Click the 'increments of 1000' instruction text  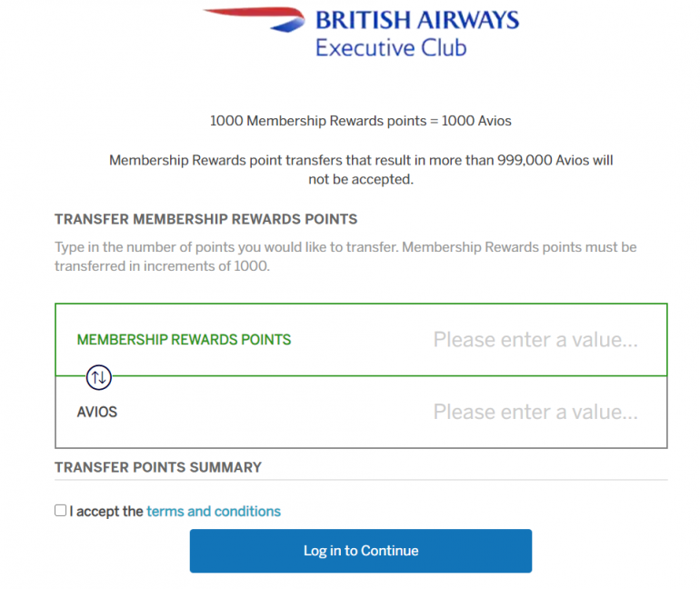(162, 266)
